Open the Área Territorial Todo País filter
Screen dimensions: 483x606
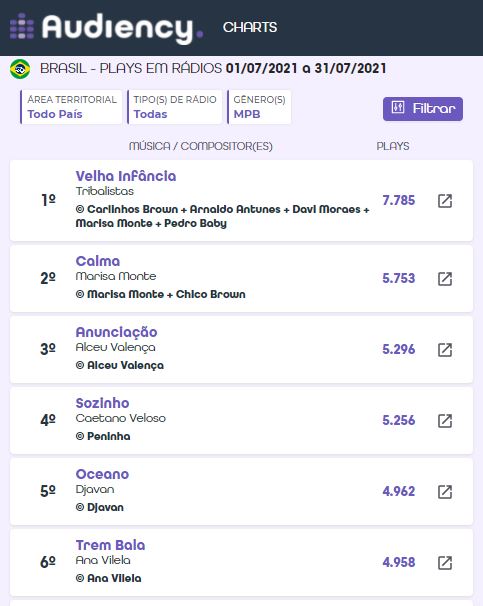[71, 107]
